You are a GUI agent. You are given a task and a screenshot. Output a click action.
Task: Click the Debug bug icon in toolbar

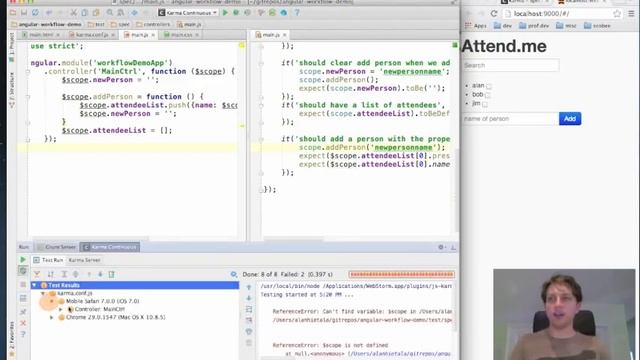click(x=236, y=13)
